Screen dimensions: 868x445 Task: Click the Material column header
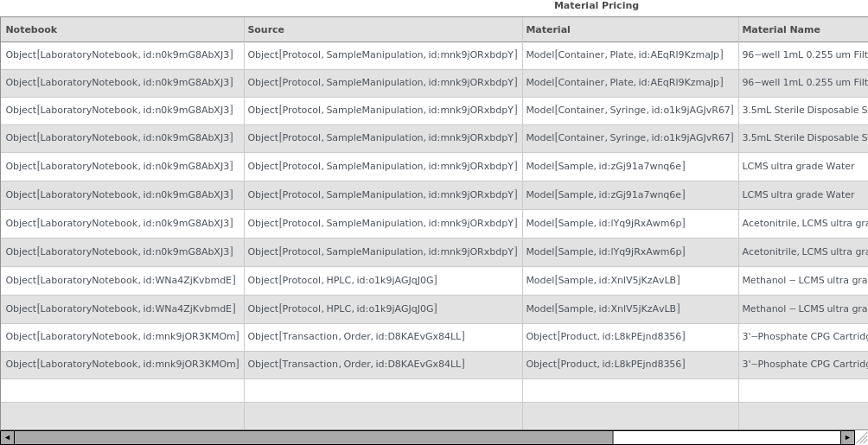(x=630, y=29)
